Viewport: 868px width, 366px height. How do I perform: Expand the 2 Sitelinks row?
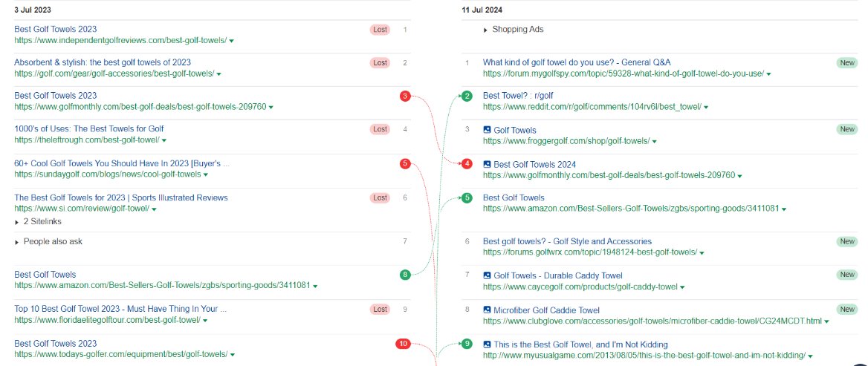(x=38, y=222)
